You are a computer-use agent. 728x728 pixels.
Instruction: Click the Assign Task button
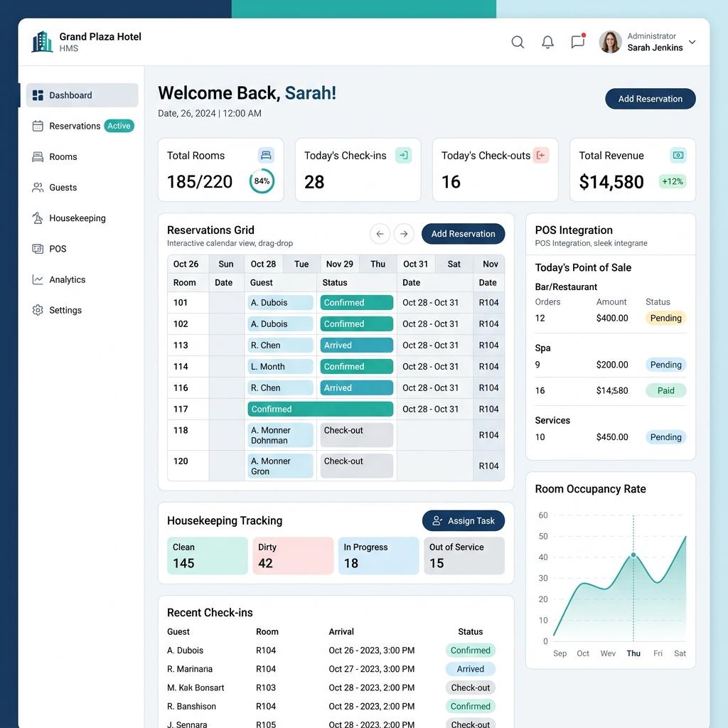tap(464, 520)
